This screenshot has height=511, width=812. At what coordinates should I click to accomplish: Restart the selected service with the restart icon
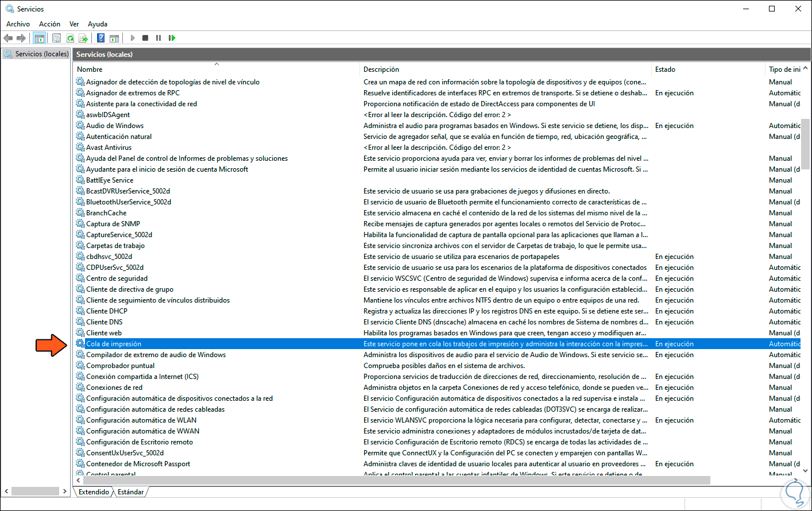[x=172, y=38]
